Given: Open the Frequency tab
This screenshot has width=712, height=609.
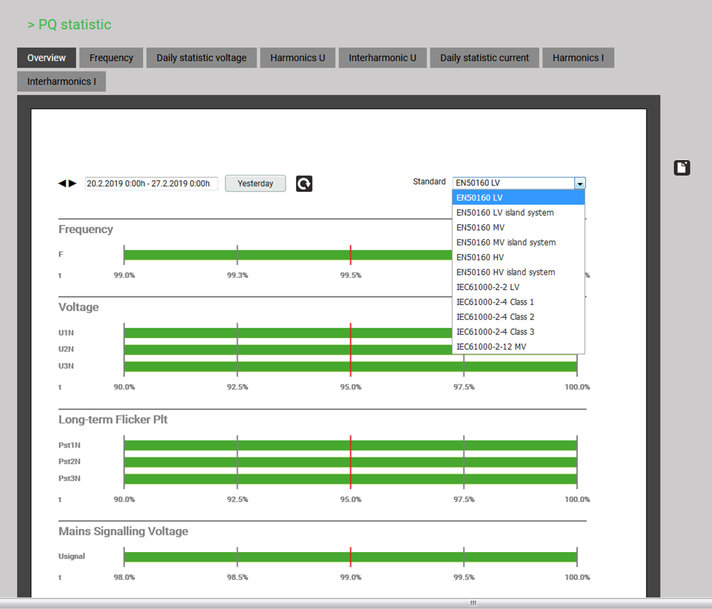Looking at the screenshot, I should pyautogui.click(x=111, y=58).
